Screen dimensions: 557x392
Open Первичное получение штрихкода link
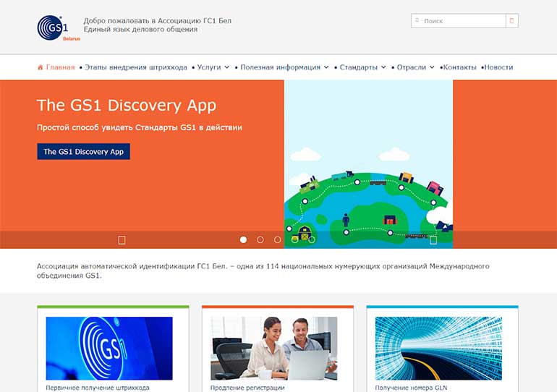(x=98, y=388)
